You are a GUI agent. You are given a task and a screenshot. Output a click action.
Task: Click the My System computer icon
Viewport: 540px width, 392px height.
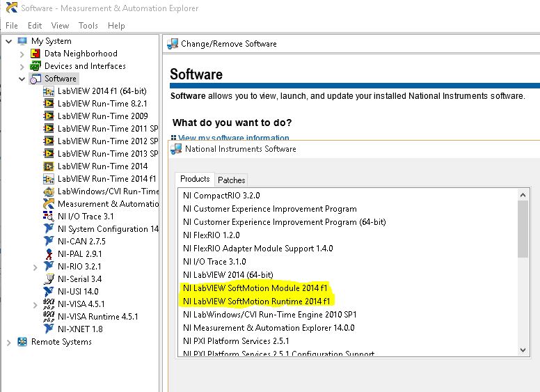pyautogui.click(x=22, y=41)
